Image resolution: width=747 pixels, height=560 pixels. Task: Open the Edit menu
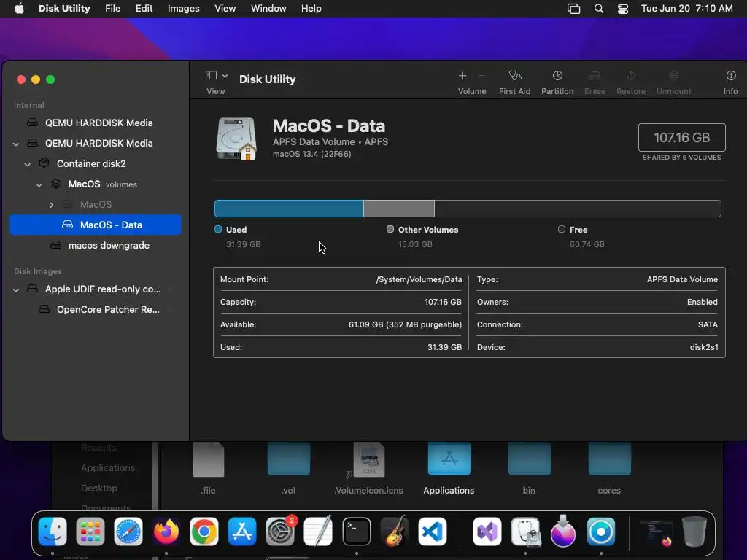coord(144,9)
